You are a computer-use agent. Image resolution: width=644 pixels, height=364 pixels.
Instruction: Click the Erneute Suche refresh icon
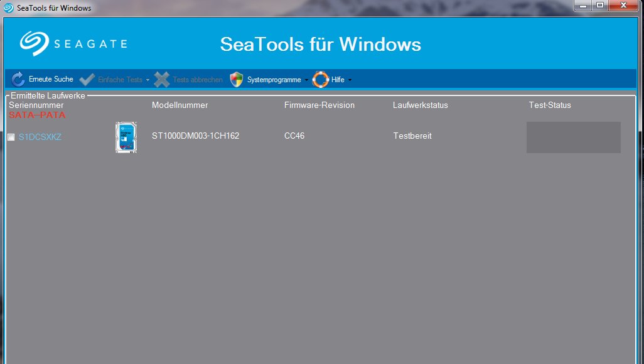tap(18, 79)
